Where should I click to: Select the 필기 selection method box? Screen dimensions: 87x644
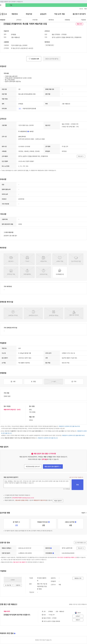click(x=54, y=381)
